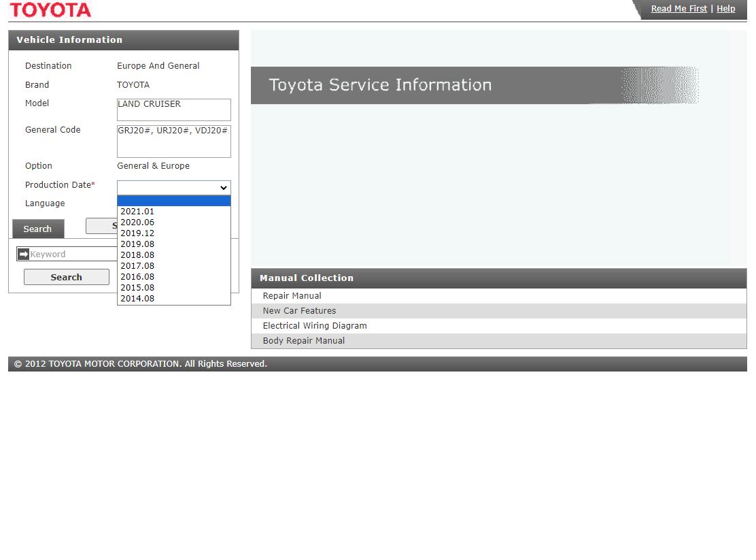Click the Production Date label
This screenshot has height=560, width=756.
[60, 185]
